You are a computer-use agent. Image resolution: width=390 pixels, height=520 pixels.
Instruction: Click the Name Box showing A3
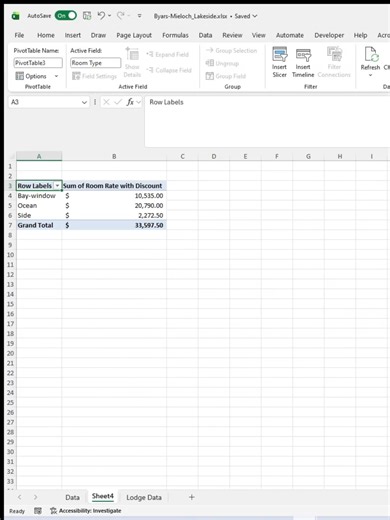tap(45, 102)
